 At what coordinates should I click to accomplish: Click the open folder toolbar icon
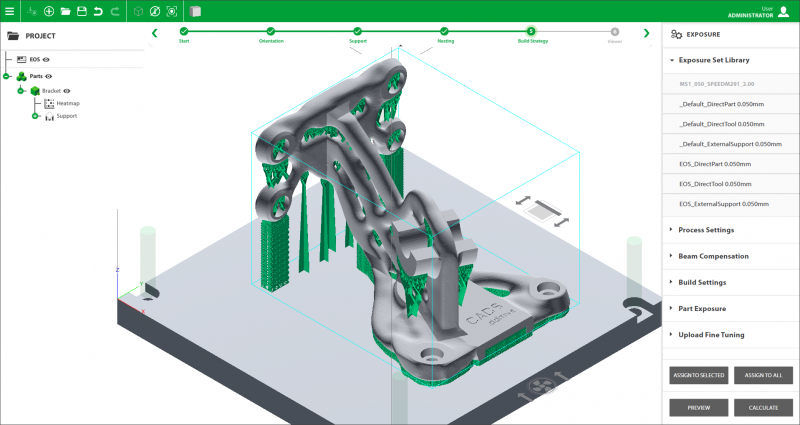65,11
